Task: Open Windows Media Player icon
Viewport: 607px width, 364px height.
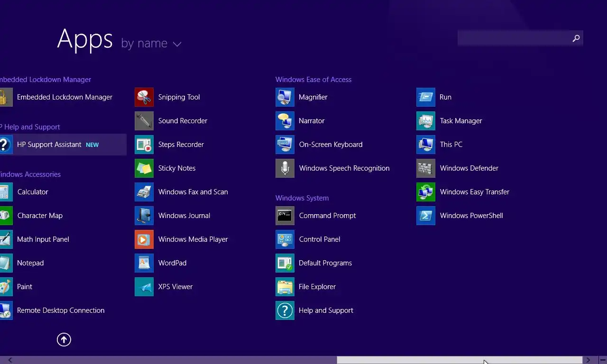Action: [x=144, y=239]
